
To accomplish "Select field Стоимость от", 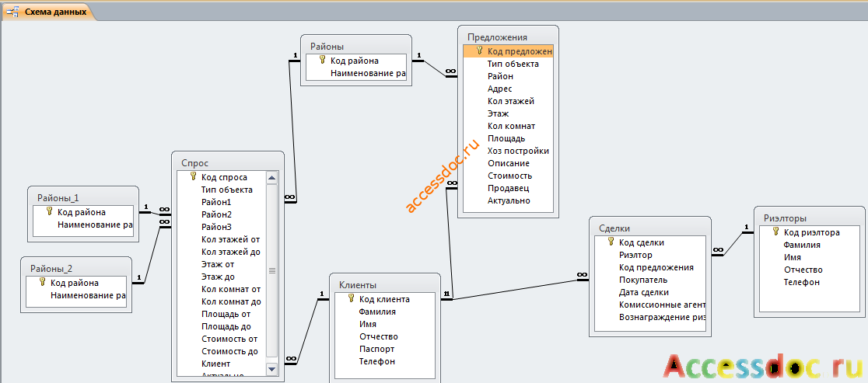I will [x=229, y=339].
